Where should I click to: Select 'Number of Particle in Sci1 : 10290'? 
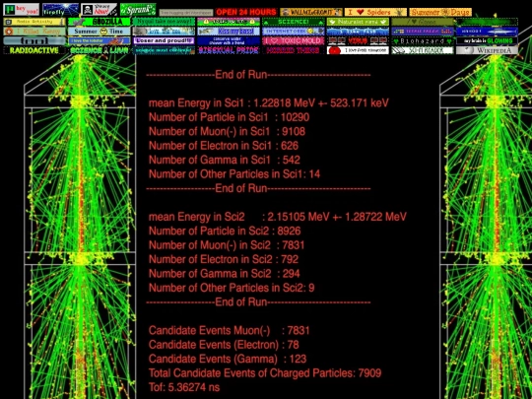coord(229,117)
